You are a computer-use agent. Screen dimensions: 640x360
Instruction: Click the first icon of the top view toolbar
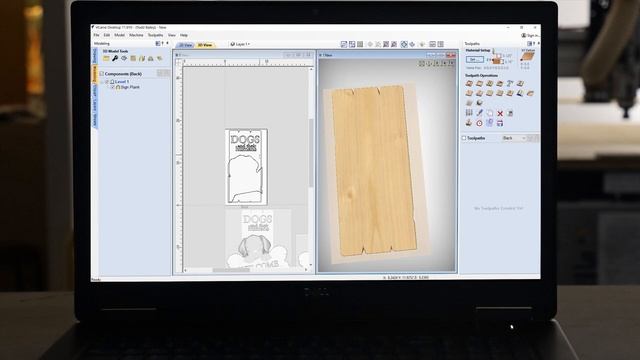pos(344,44)
